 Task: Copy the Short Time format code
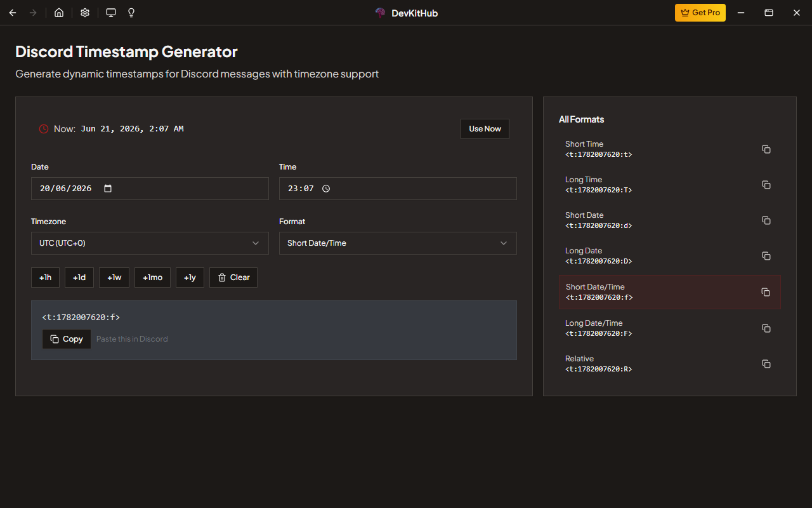pos(766,149)
